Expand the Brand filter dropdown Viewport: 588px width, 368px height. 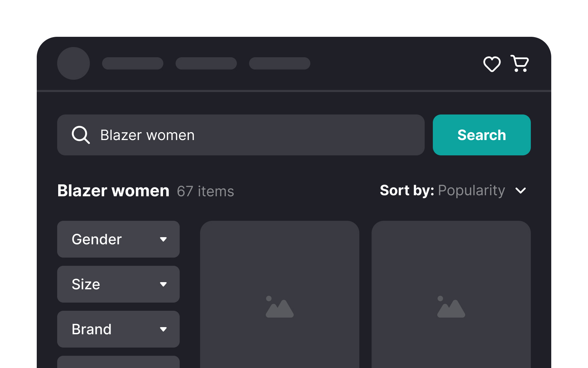[118, 329]
